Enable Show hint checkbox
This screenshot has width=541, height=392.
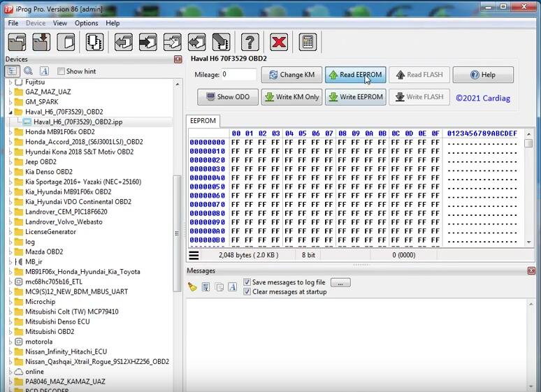pos(61,71)
